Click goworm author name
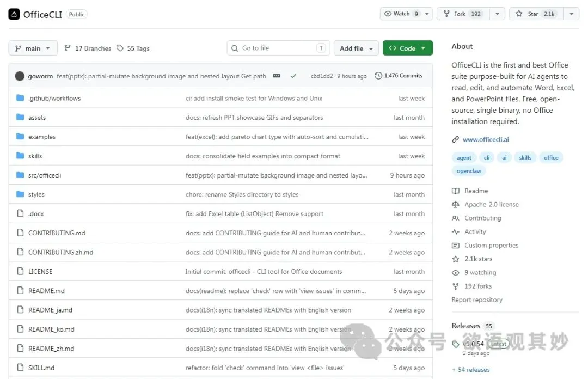588x379 pixels. (x=40, y=76)
